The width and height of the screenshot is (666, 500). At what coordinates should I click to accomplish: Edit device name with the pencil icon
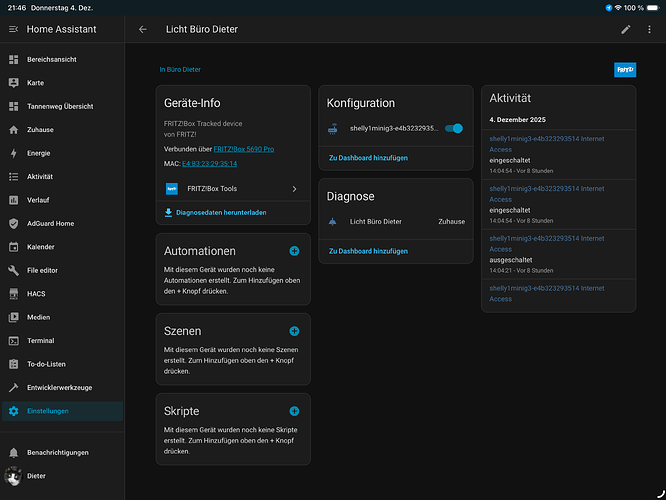coord(626,29)
